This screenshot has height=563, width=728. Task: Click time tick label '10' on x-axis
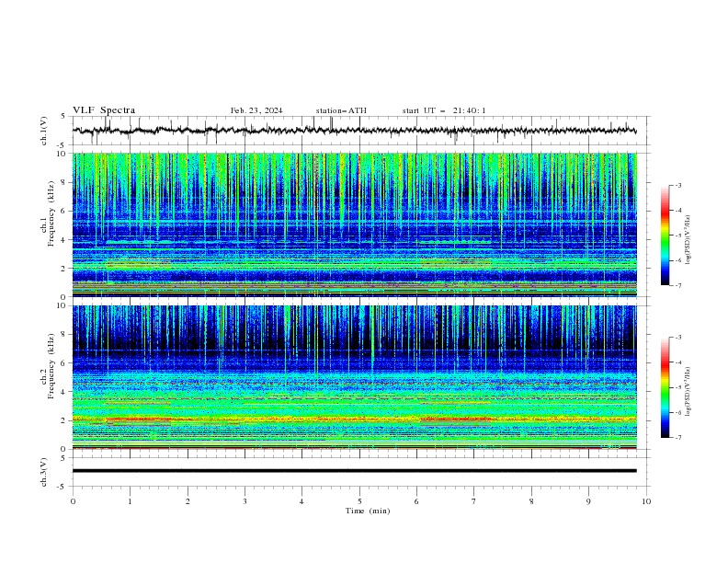coord(646,501)
